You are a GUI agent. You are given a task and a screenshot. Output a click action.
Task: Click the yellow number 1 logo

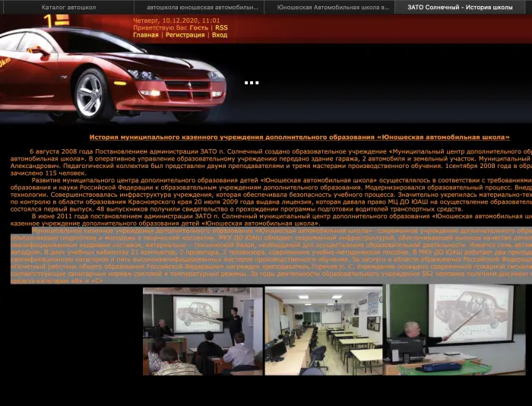pos(48,21)
